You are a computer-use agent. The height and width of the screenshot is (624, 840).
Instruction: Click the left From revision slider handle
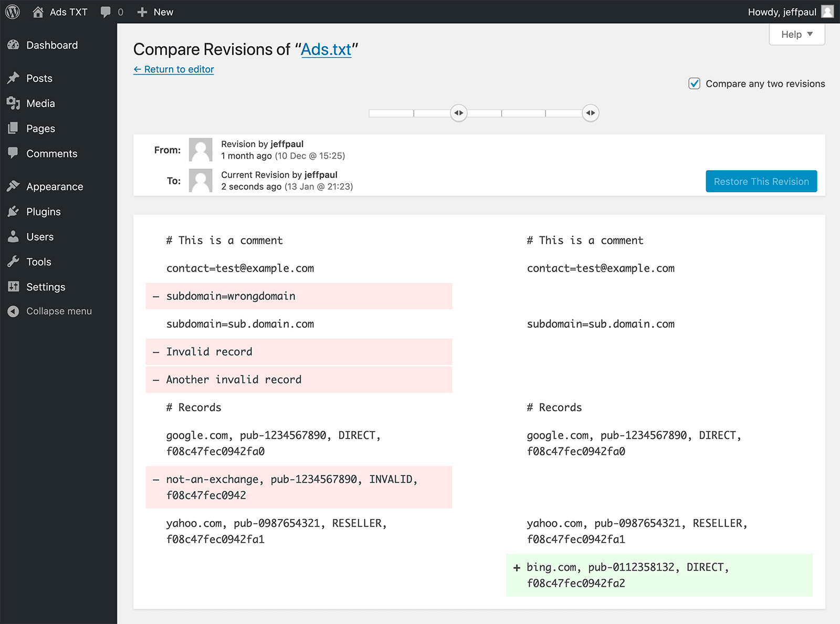tap(459, 113)
